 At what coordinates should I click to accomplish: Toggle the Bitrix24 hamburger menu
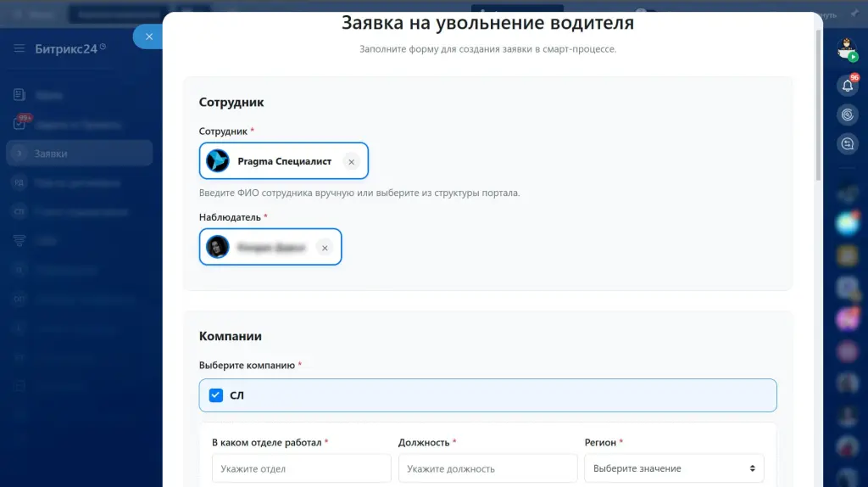19,48
